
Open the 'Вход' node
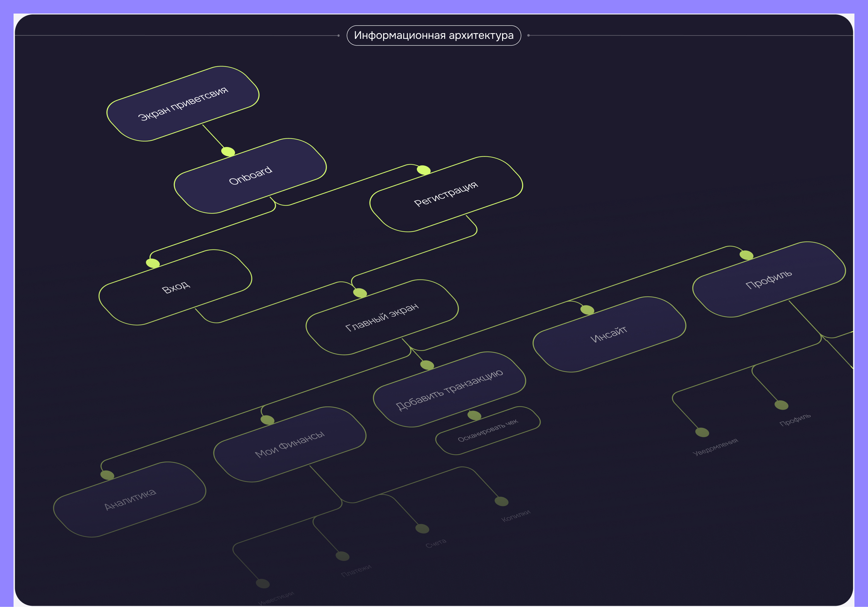pyautogui.click(x=175, y=287)
